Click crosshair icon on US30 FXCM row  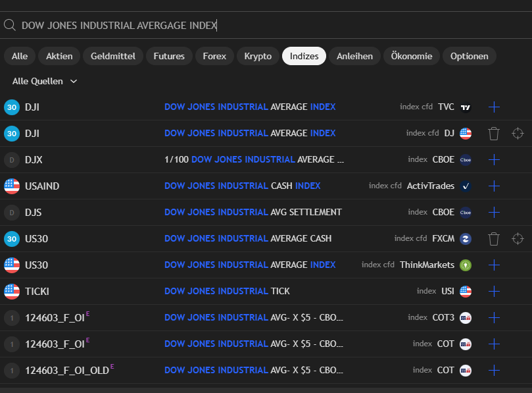[518, 239]
